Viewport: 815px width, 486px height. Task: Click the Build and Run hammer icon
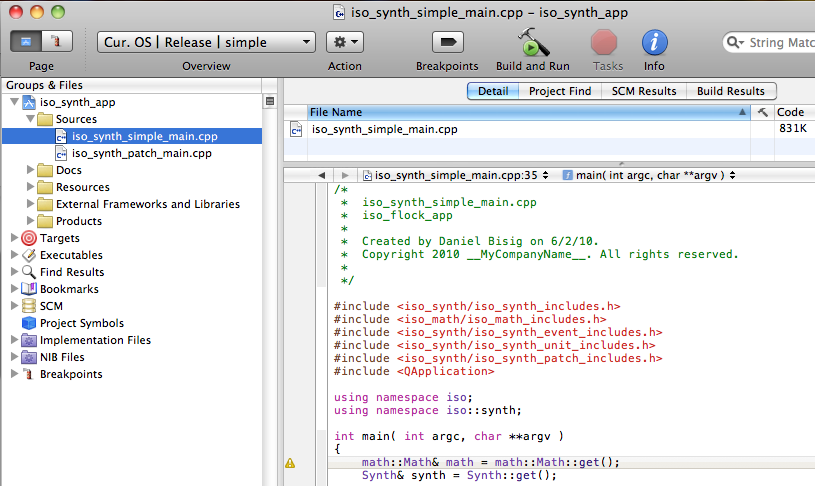coord(533,43)
